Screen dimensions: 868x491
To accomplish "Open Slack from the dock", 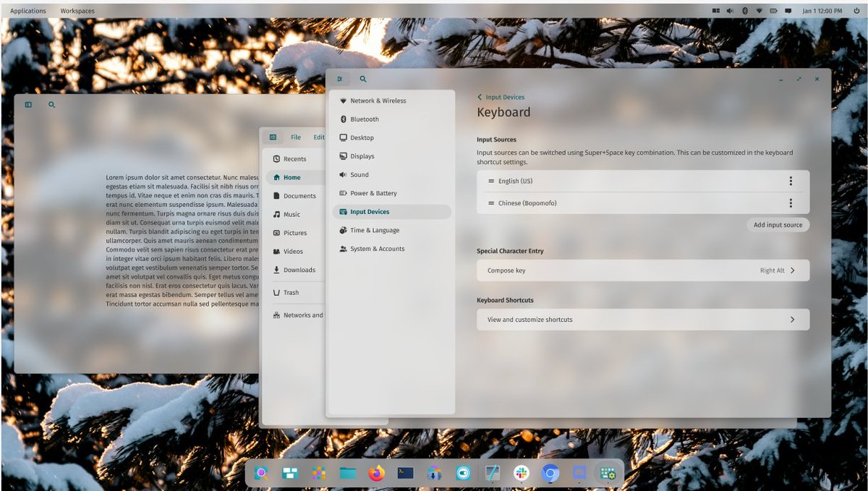I will 521,473.
